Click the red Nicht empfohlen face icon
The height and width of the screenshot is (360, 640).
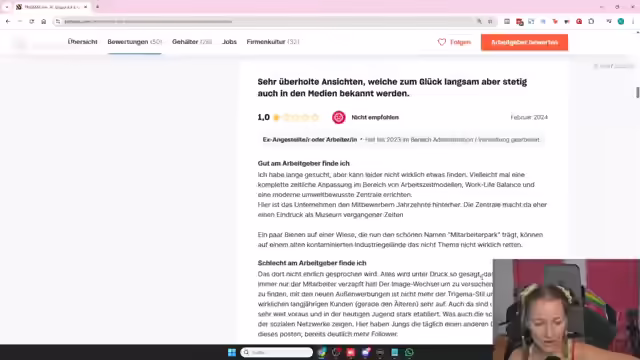click(x=338, y=117)
